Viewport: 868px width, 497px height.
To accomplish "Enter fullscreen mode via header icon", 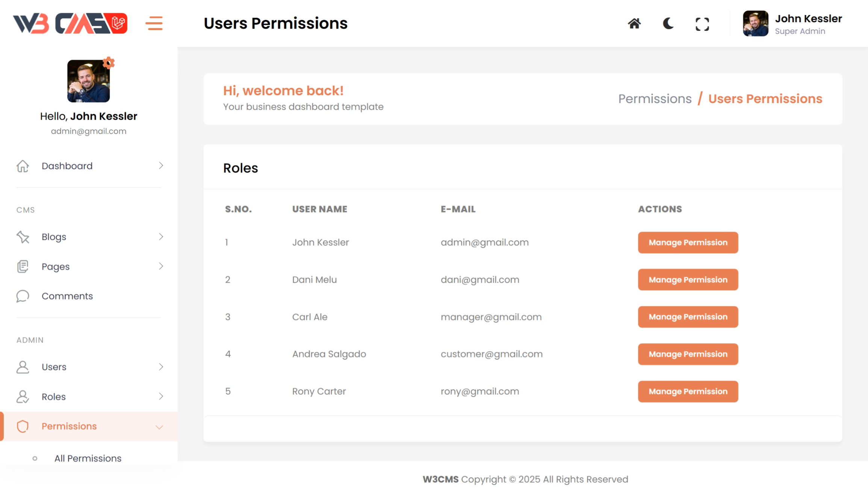I will click(x=702, y=24).
